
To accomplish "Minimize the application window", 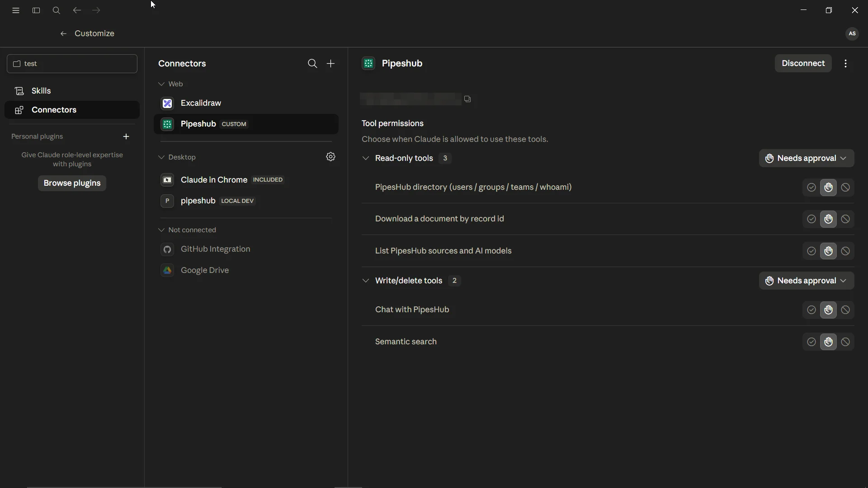I will 803,10.
